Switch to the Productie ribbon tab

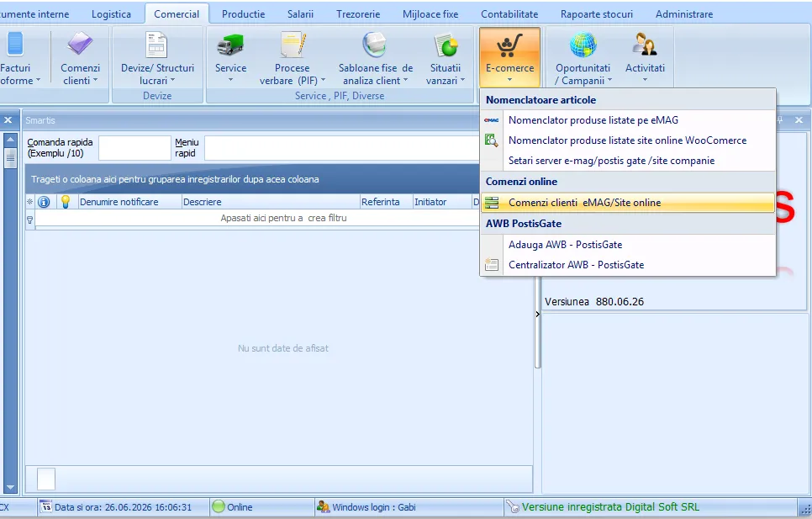[244, 14]
